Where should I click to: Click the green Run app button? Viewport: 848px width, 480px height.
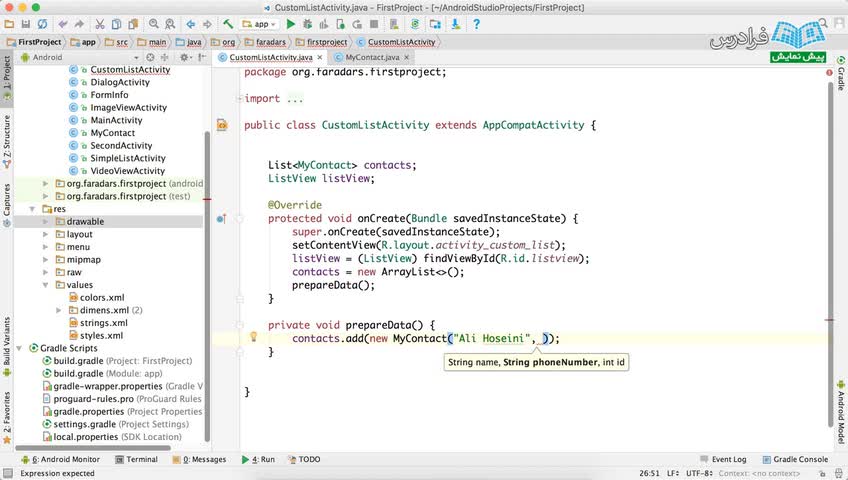pyautogui.click(x=292, y=23)
